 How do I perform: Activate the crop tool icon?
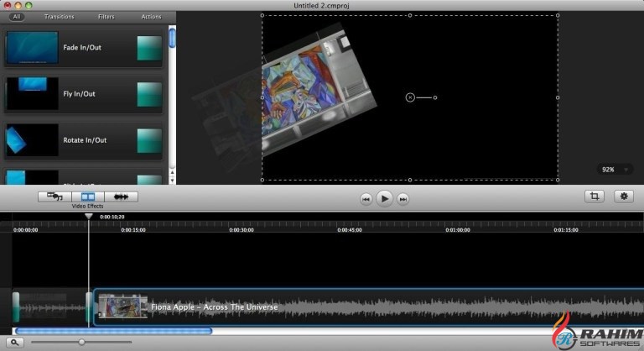[x=594, y=196]
